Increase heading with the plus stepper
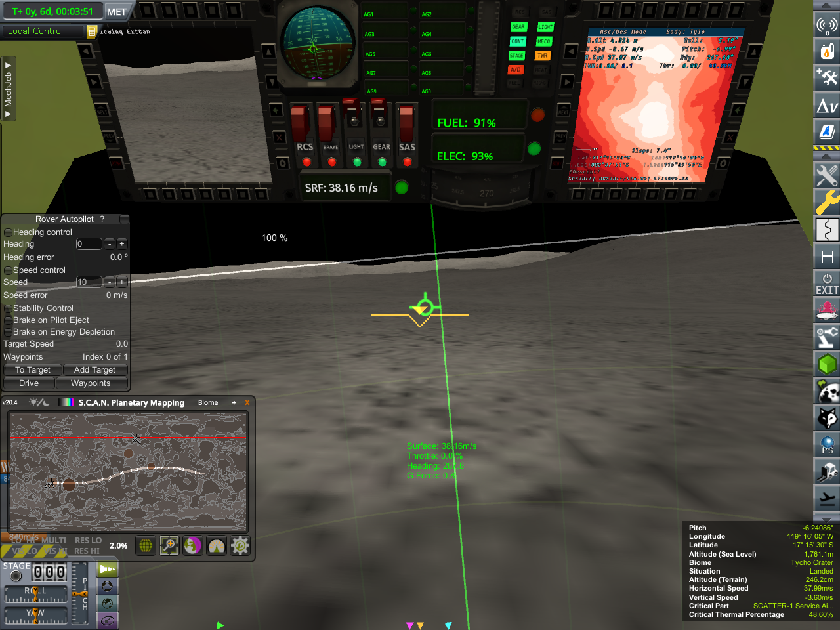The height and width of the screenshot is (630, 840). [x=121, y=244]
